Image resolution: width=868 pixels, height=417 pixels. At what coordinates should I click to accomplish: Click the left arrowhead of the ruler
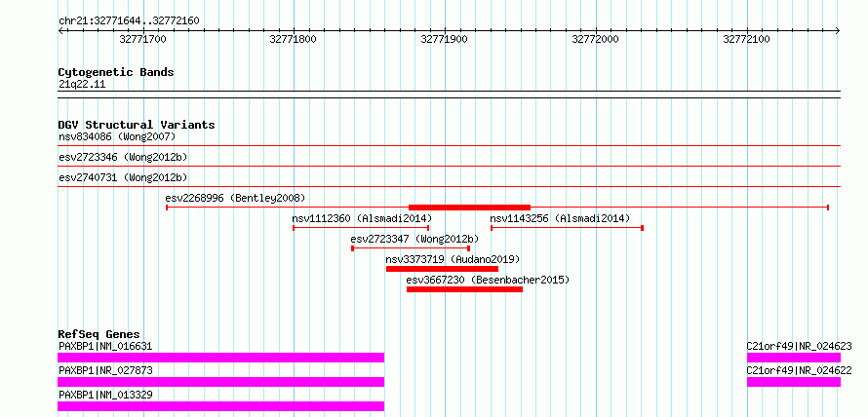click(x=61, y=31)
